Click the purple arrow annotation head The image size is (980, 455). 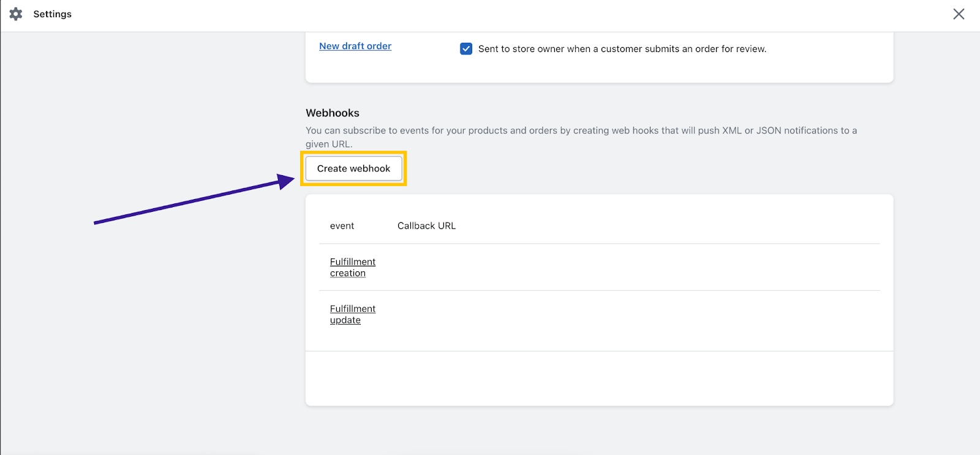point(286,181)
